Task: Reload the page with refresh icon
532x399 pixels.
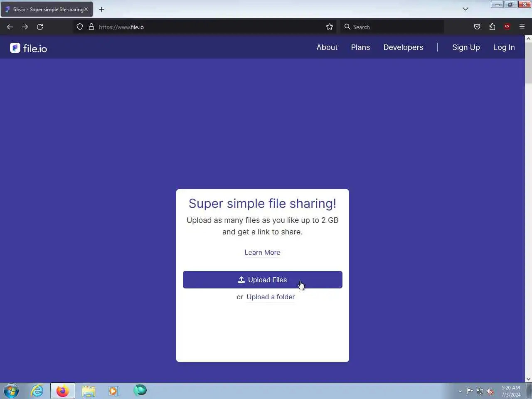Action: (x=40, y=27)
